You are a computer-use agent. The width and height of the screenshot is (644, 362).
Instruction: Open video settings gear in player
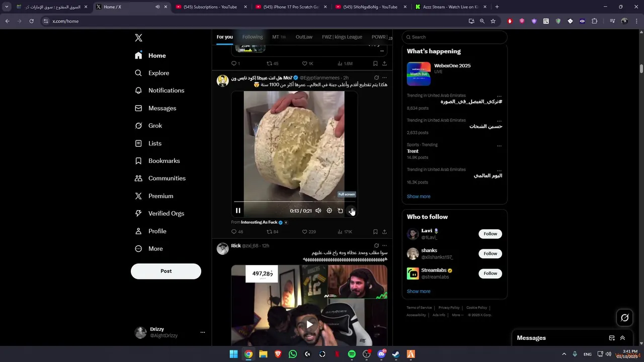coord(329,211)
